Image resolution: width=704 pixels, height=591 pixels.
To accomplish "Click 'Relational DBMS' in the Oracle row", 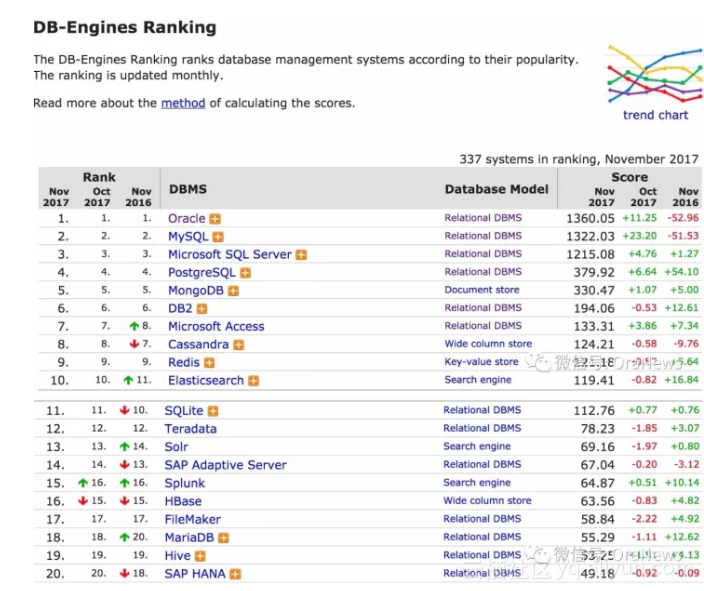I will pos(483,218).
